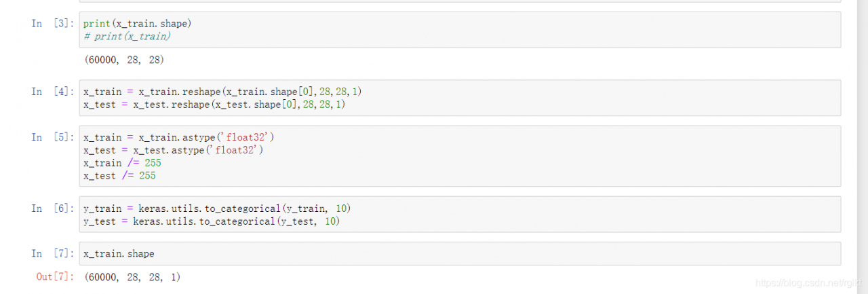
Task: Click the In [3] cell prompt
Action: coord(53,23)
